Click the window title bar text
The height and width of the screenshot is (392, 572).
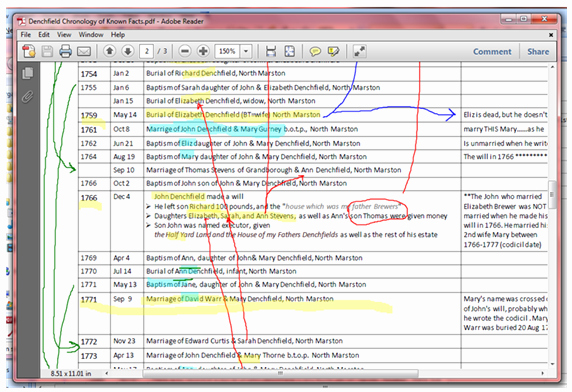116,21
